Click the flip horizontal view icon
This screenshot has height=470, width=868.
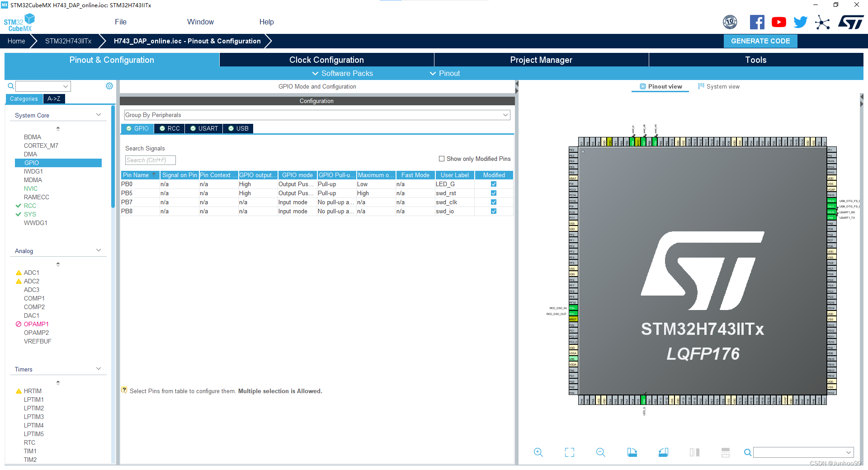point(694,452)
